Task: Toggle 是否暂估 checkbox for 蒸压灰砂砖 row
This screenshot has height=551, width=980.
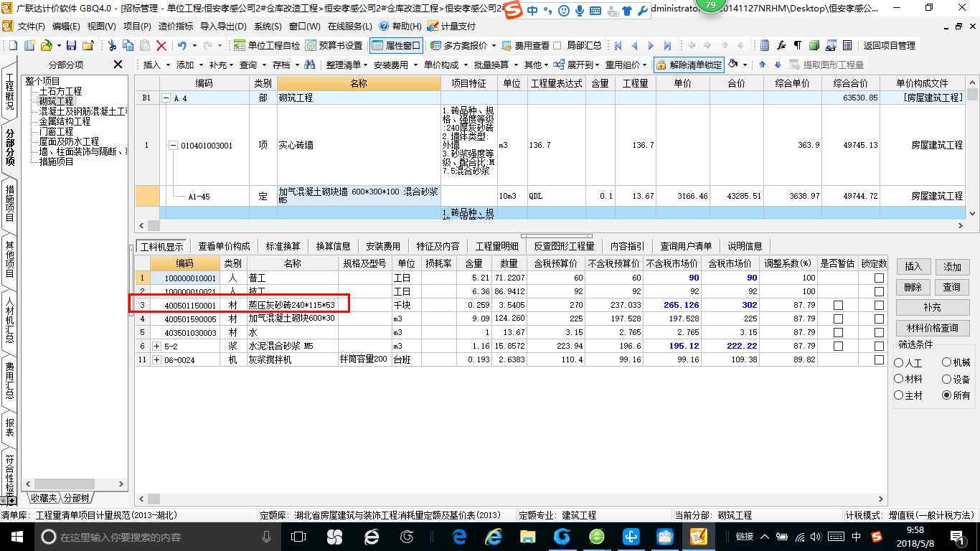Action: 838,305
